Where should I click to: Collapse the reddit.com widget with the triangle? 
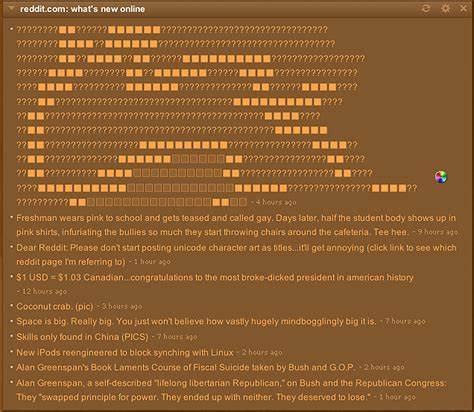(11, 8)
